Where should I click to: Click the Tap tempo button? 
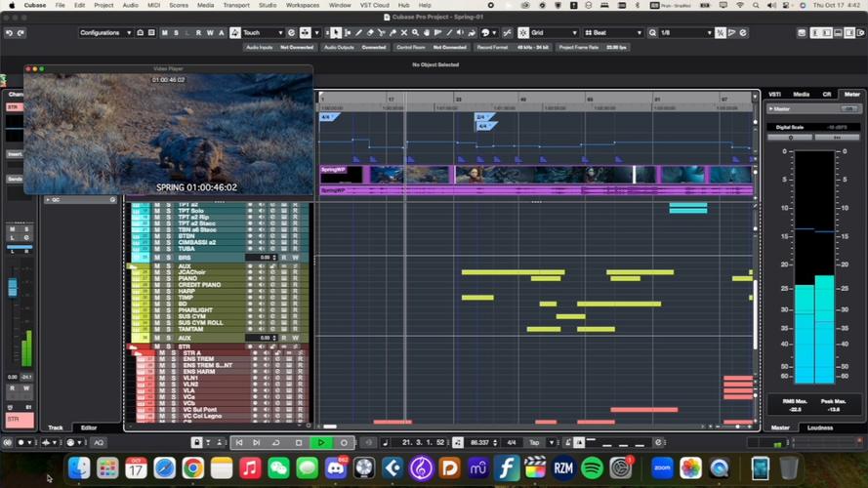tap(535, 442)
